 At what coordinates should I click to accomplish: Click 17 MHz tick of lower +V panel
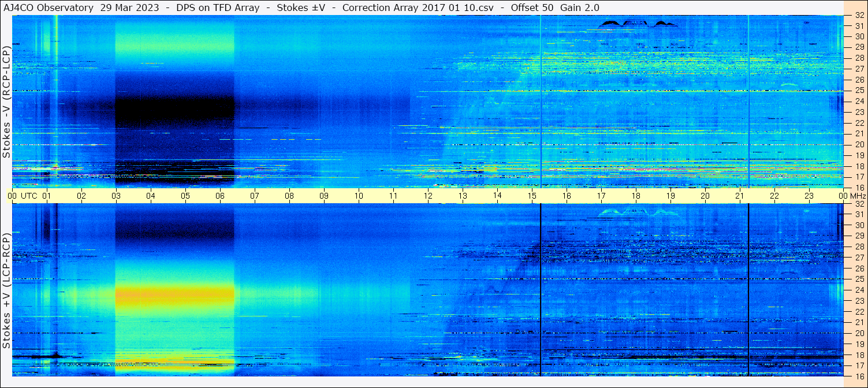point(859,365)
